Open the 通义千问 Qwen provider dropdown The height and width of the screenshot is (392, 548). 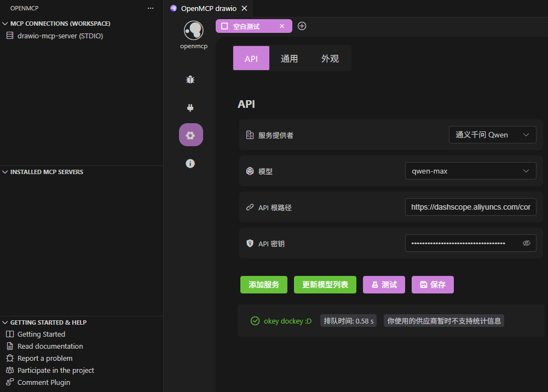click(492, 135)
